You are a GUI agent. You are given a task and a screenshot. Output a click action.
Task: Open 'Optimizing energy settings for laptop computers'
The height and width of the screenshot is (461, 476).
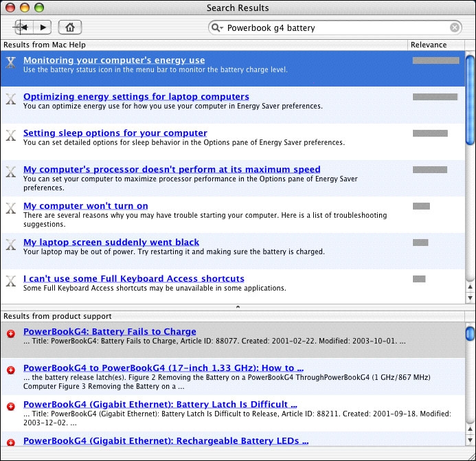[x=136, y=97]
